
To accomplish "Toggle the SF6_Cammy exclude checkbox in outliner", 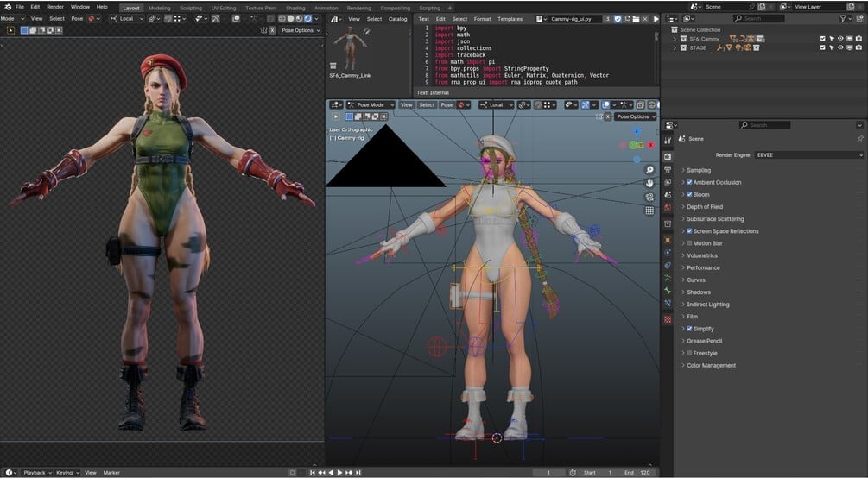I will 822,39.
